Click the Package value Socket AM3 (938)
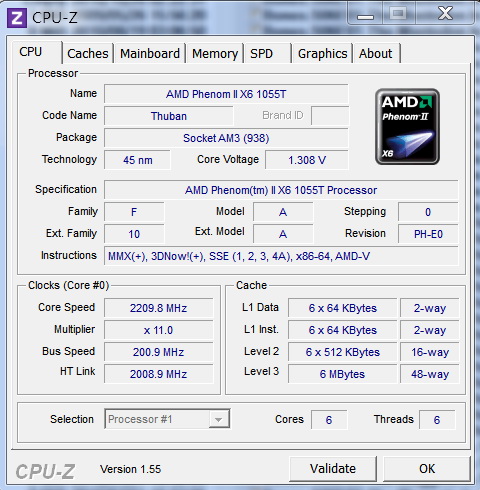The width and height of the screenshot is (480, 490). point(226,138)
